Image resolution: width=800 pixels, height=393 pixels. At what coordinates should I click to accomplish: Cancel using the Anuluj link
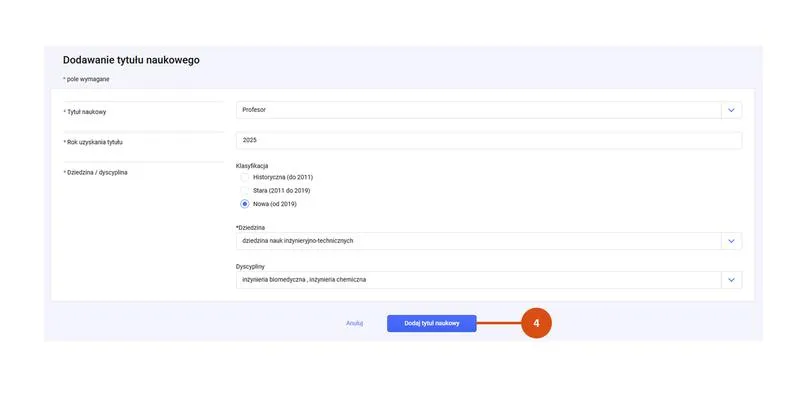tap(354, 323)
